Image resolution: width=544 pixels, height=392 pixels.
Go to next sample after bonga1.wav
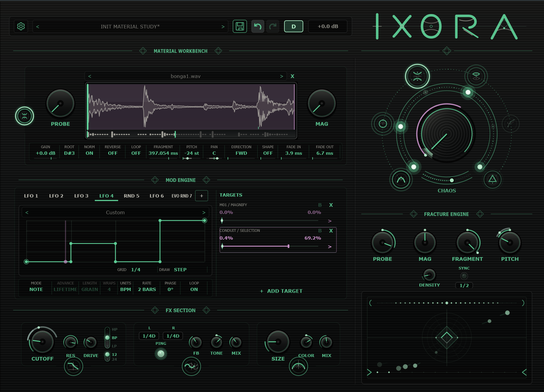pyautogui.click(x=281, y=76)
